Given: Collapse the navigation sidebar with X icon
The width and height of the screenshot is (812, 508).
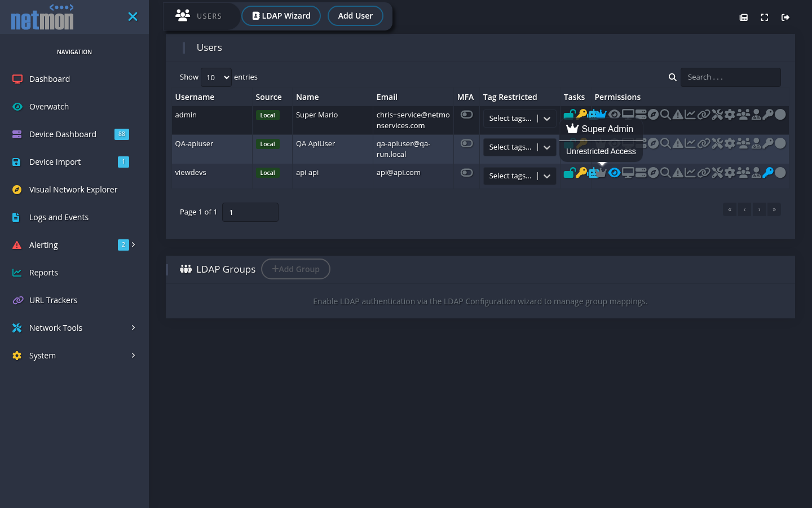Looking at the screenshot, I should 133,17.
